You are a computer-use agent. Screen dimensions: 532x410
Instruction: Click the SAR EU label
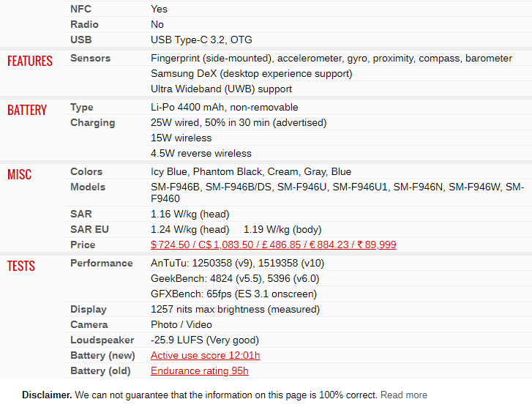[x=89, y=229]
